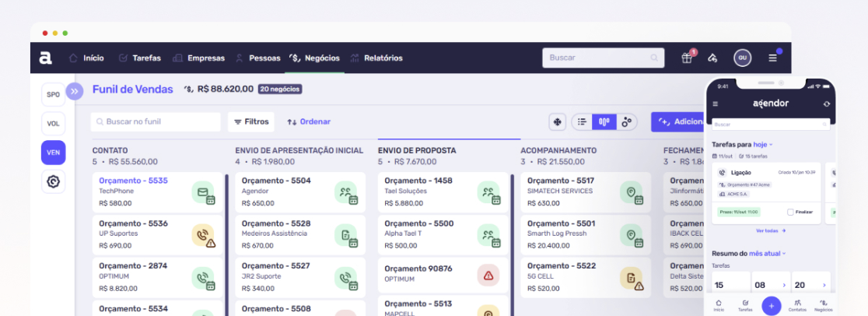The image size is (868, 316).
Task: Click the meeting icon on Orçamento - 5500
Action: (489, 236)
